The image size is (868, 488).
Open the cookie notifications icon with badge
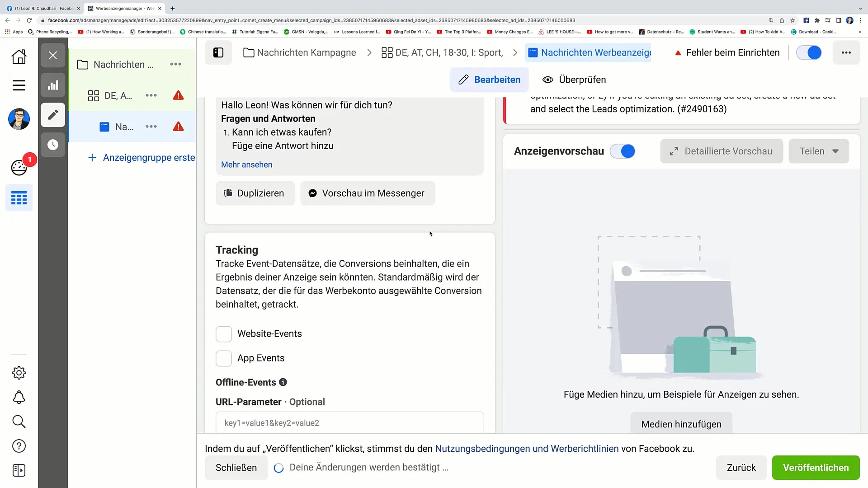19,168
